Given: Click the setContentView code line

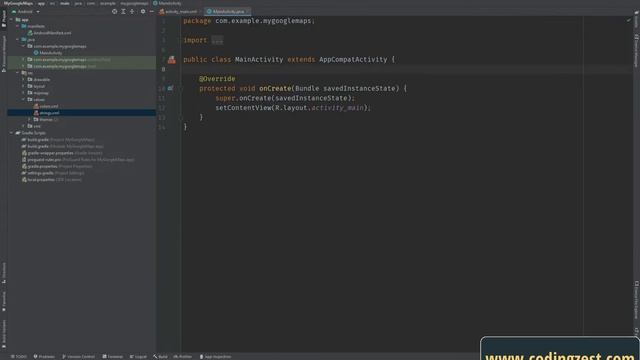Looking at the screenshot, I should pyautogui.click(x=293, y=108).
